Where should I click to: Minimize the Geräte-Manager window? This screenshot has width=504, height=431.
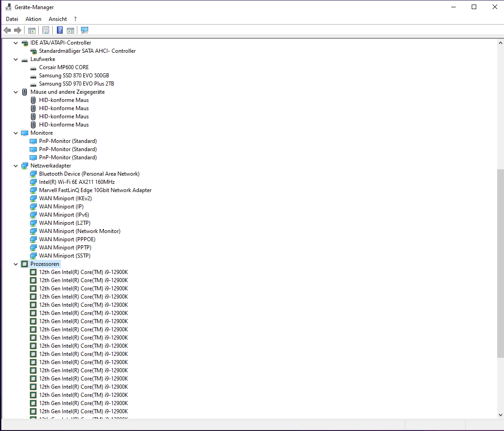click(454, 7)
